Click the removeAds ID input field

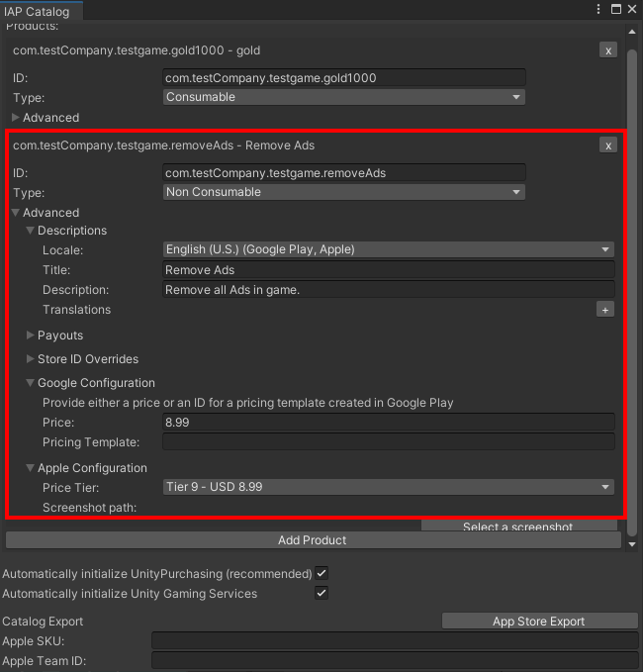coord(344,173)
